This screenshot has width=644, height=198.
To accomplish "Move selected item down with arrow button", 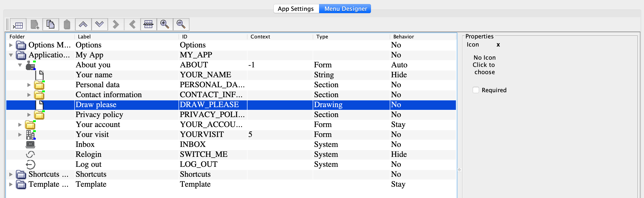I will pos(99,24).
